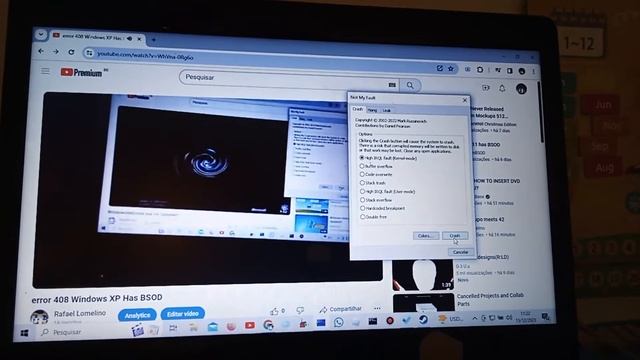Open the Windows Start button
The width and height of the screenshot is (640, 360).
(24, 333)
